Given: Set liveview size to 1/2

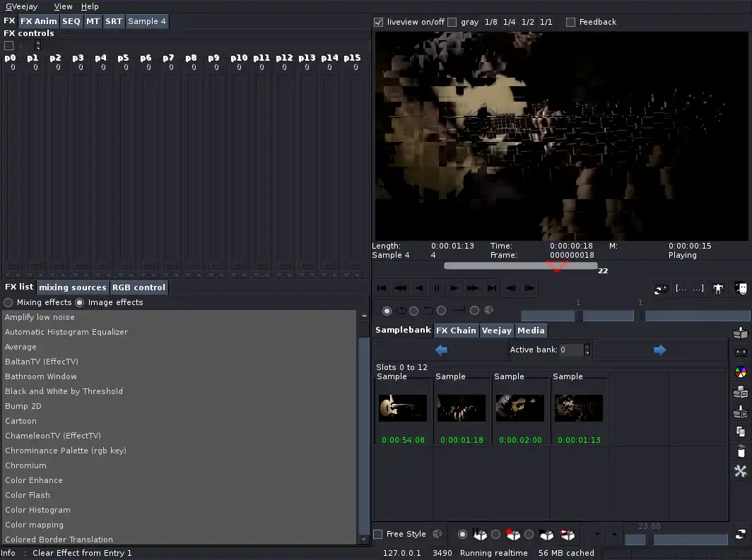Looking at the screenshot, I should click(527, 22).
